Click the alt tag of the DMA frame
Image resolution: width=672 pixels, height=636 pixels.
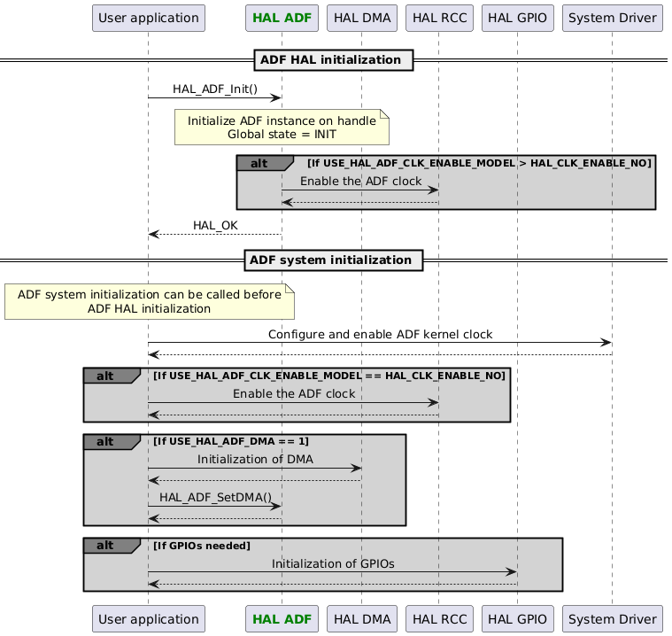[x=112, y=442]
